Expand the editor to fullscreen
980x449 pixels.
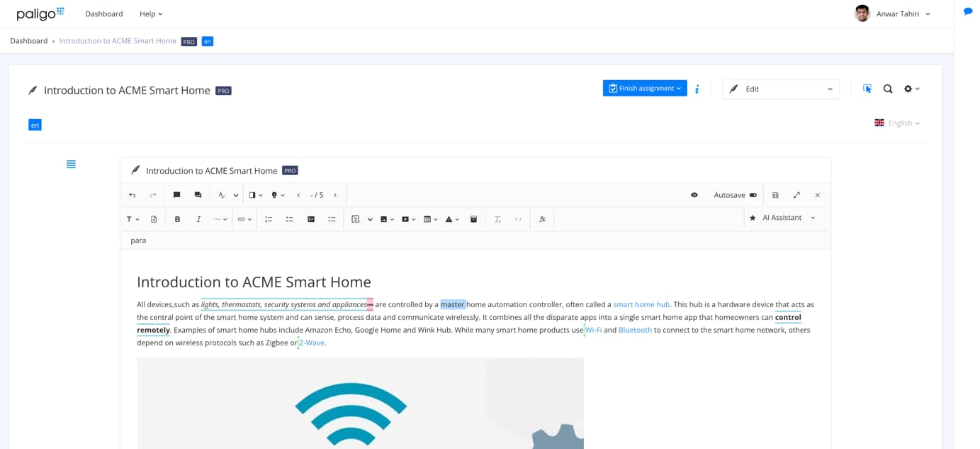796,195
